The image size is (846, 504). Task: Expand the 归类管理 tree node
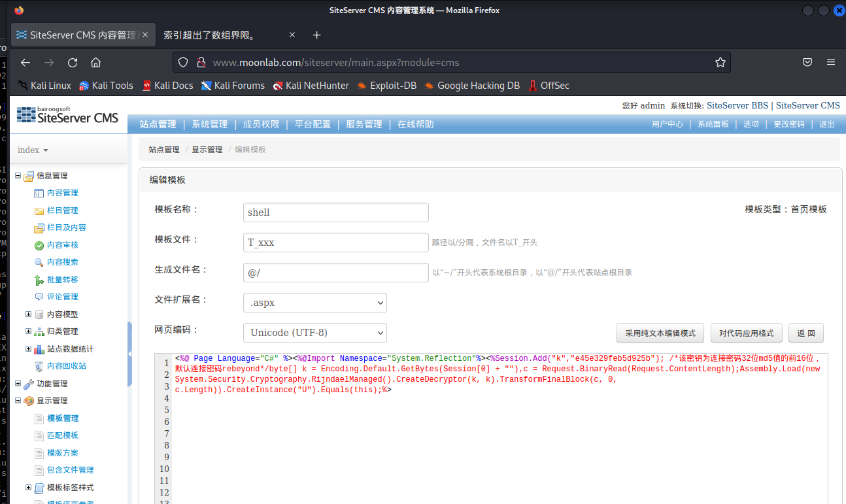pyautogui.click(x=28, y=331)
